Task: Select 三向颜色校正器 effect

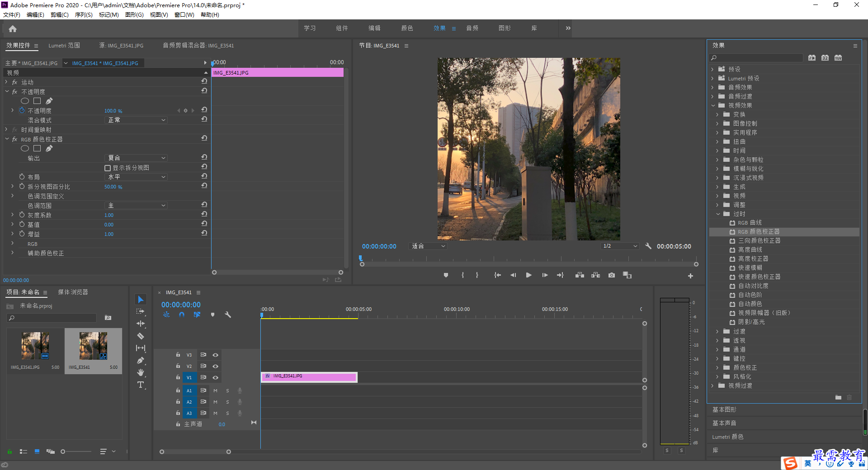Action: 759,241
